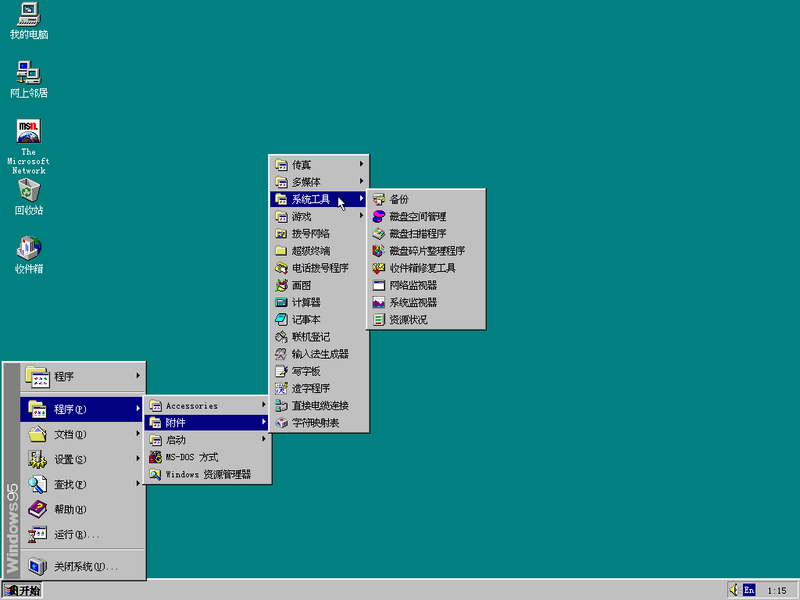
Task: Click the MS-DOS 方式 icon
Action: pos(155,457)
